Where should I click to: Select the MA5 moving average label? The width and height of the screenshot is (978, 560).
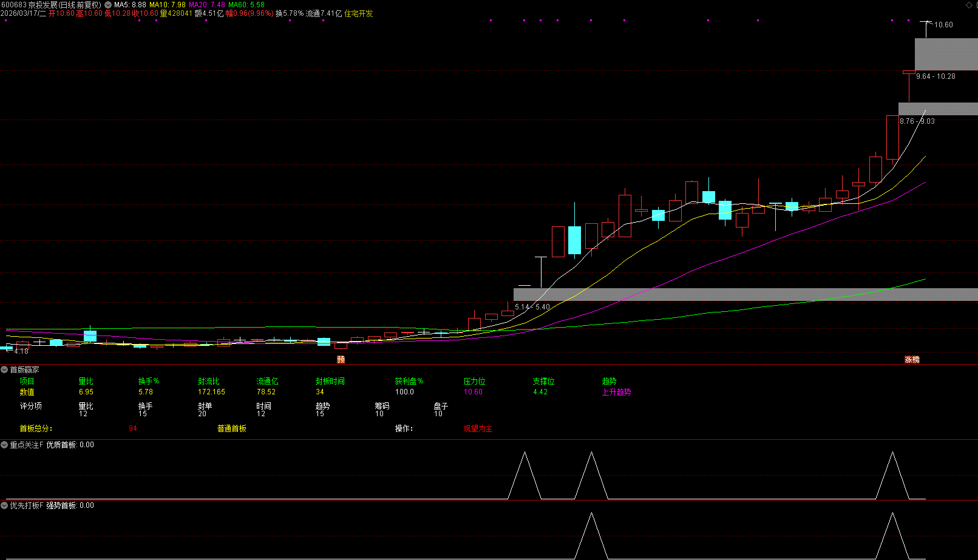130,5
